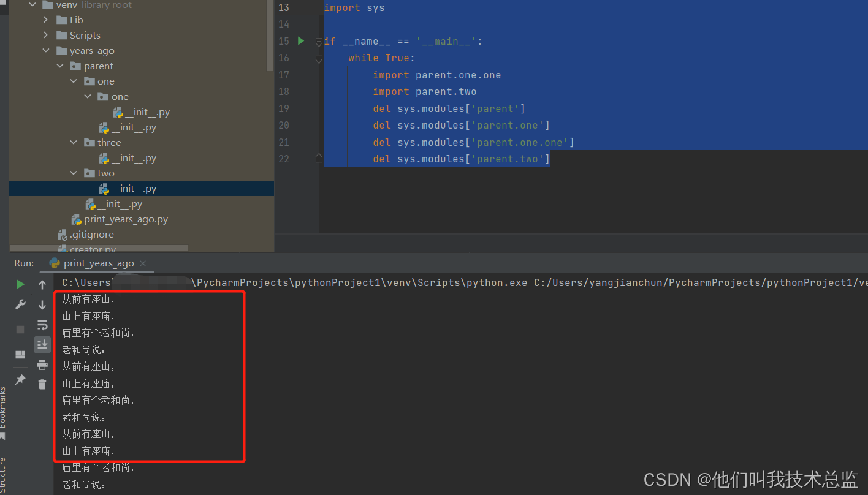Click line number 22 in the gutter
The image size is (868, 495).
(283, 159)
